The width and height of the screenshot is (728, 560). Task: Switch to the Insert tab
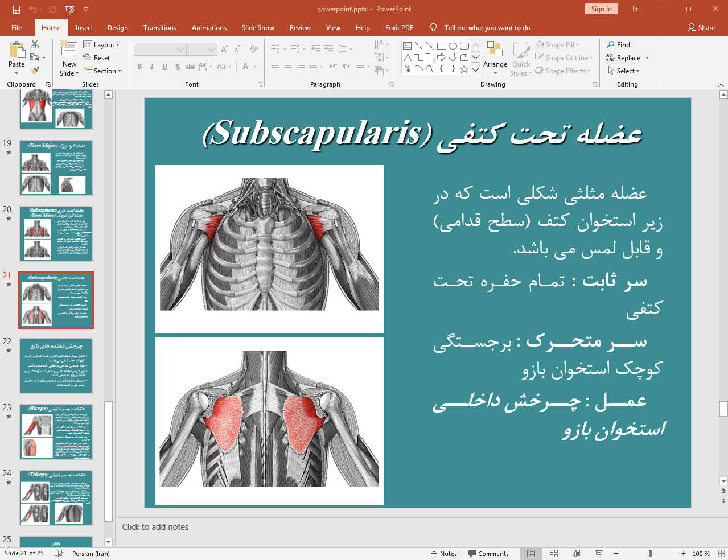[x=84, y=27]
